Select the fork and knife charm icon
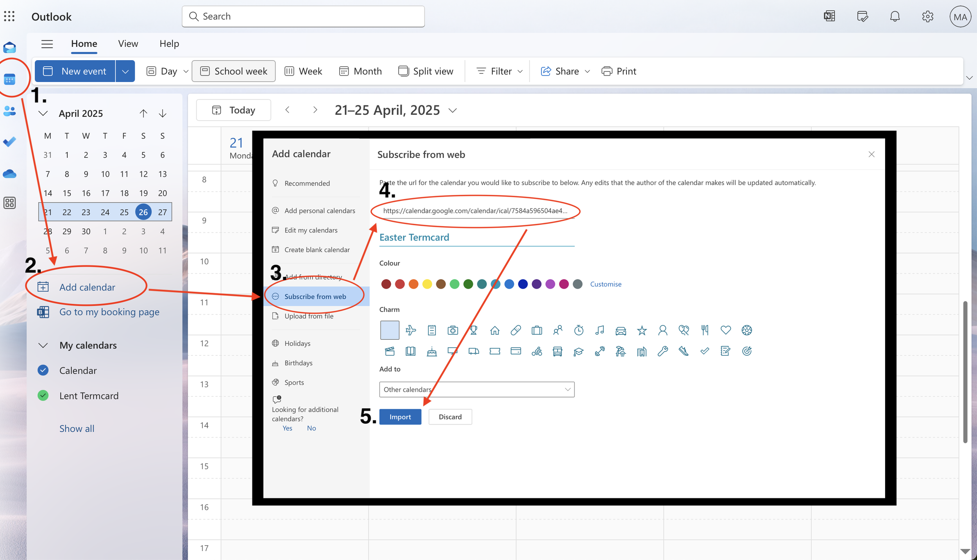This screenshot has width=977, height=560. pyautogui.click(x=705, y=330)
